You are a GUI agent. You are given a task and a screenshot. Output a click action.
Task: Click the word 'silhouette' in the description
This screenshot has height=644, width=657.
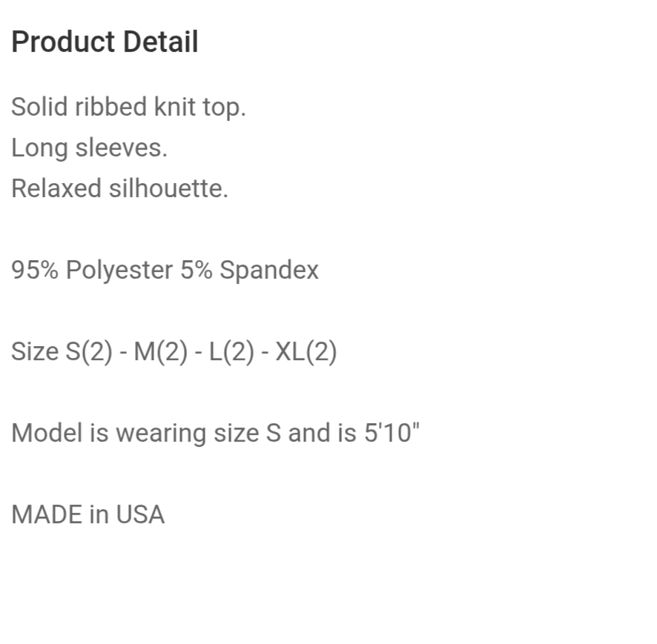pyautogui.click(x=165, y=188)
